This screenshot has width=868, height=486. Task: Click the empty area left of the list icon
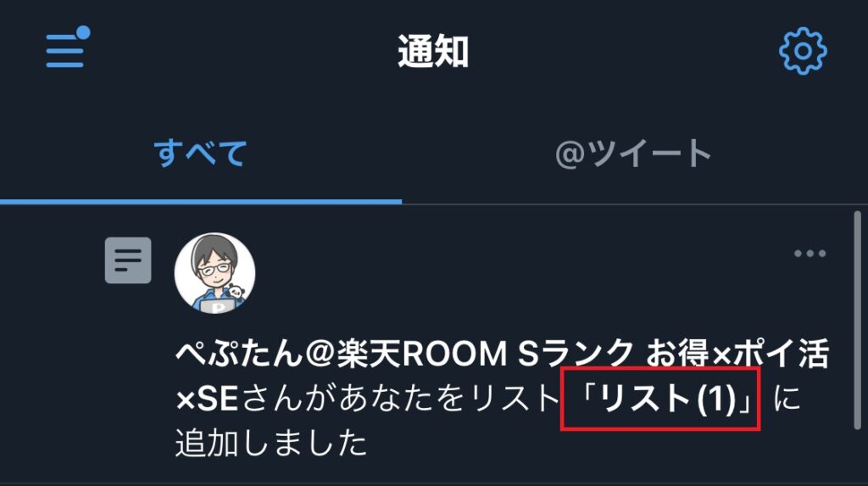coord(52,260)
